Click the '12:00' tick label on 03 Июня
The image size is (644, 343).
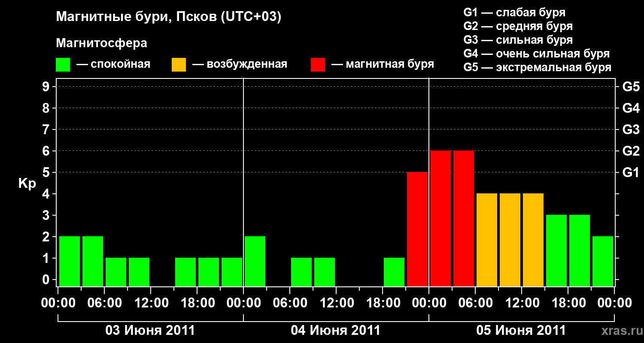tap(151, 303)
